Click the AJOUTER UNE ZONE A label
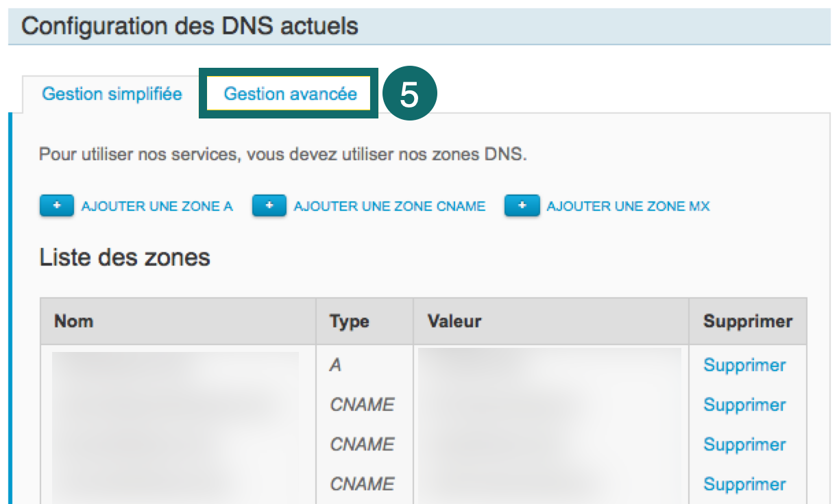This screenshot has width=839, height=504. [x=157, y=206]
